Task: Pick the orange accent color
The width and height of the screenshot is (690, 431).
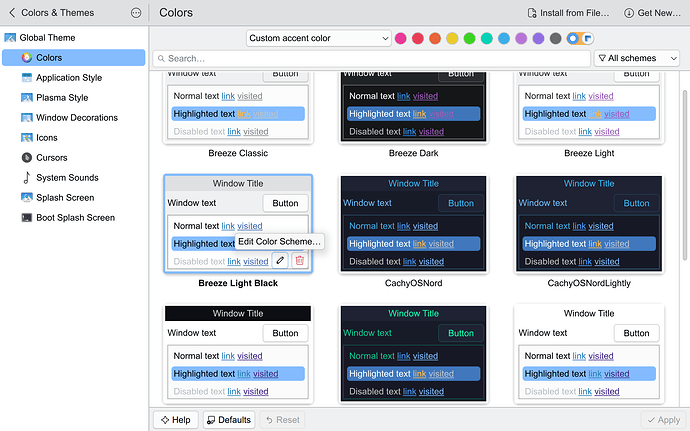Action: [x=435, y=38]
